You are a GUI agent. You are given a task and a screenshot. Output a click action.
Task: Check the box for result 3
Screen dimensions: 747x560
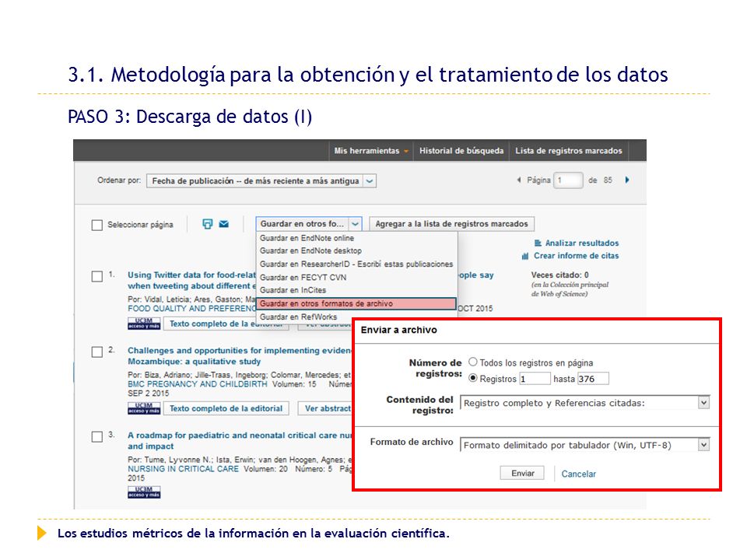96,436
